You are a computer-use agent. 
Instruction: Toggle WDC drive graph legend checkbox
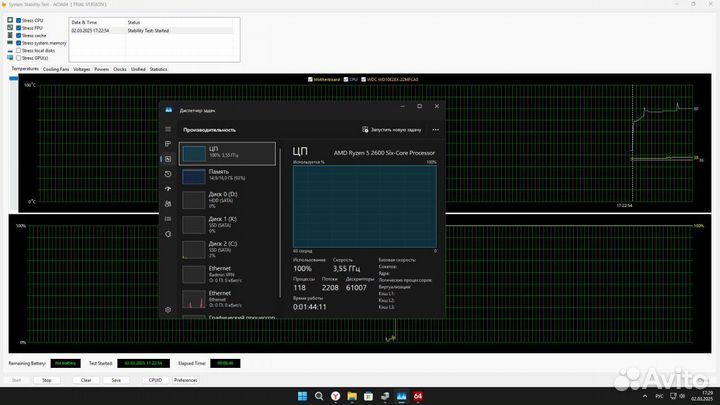click(363, 79)
